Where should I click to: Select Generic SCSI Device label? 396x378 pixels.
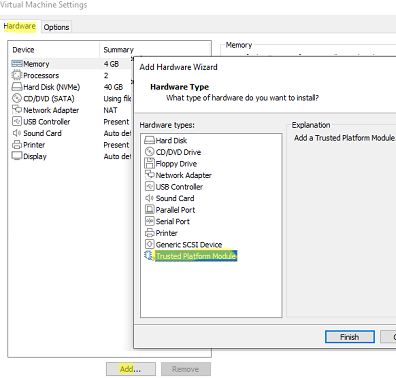(x=189, y=245)
